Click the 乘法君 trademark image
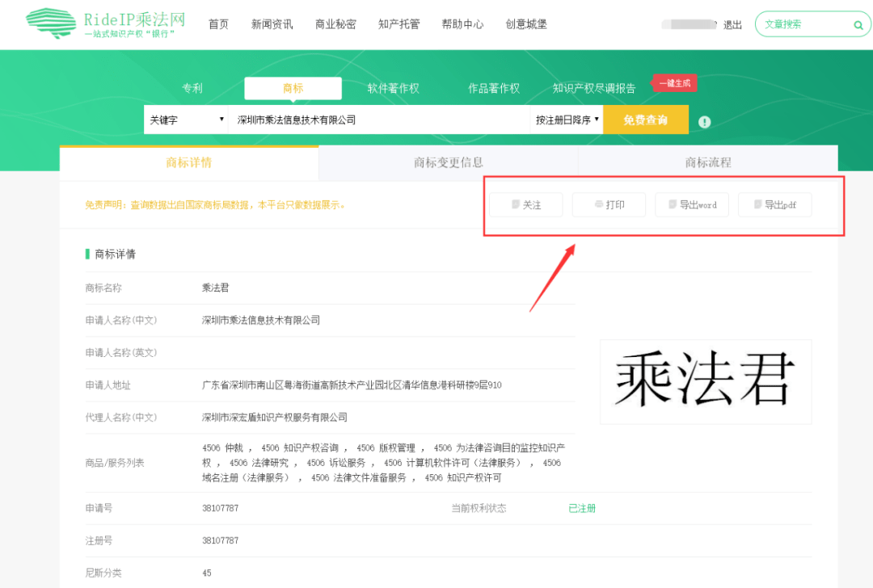The image size is (873, 588). pyautogui.click(x=706, y=381)
